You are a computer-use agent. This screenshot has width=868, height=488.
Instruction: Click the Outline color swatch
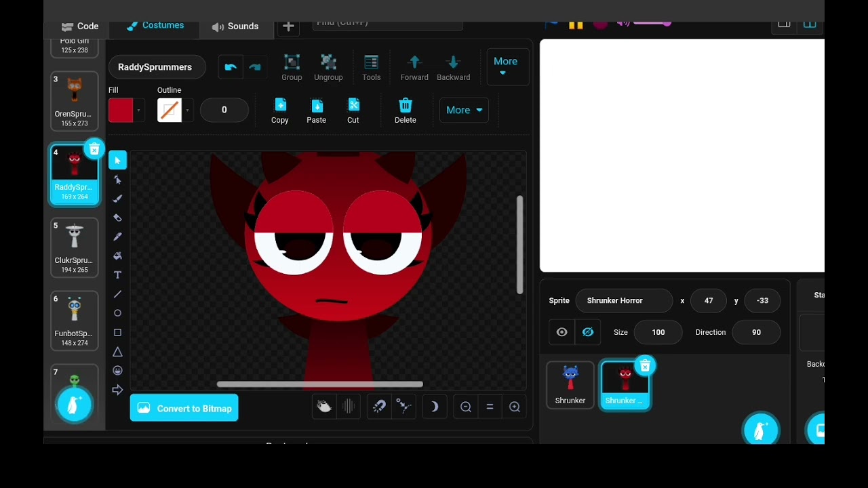coord(170,110)
